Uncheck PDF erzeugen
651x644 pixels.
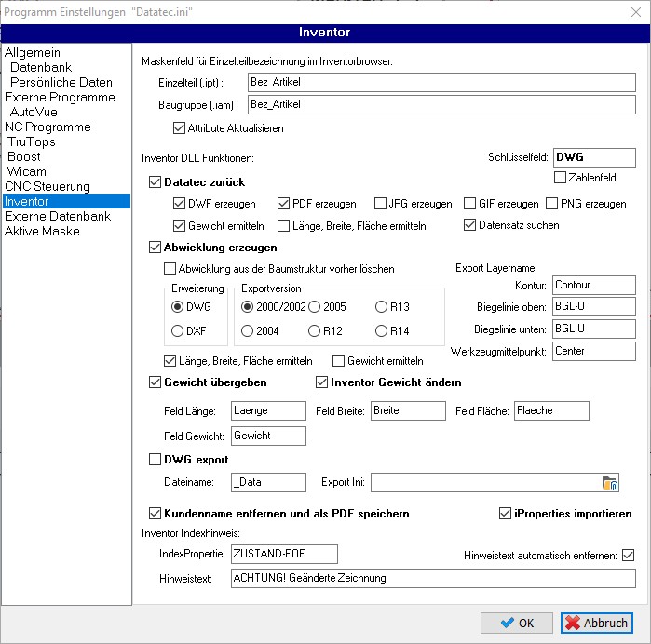pos(283,203)
